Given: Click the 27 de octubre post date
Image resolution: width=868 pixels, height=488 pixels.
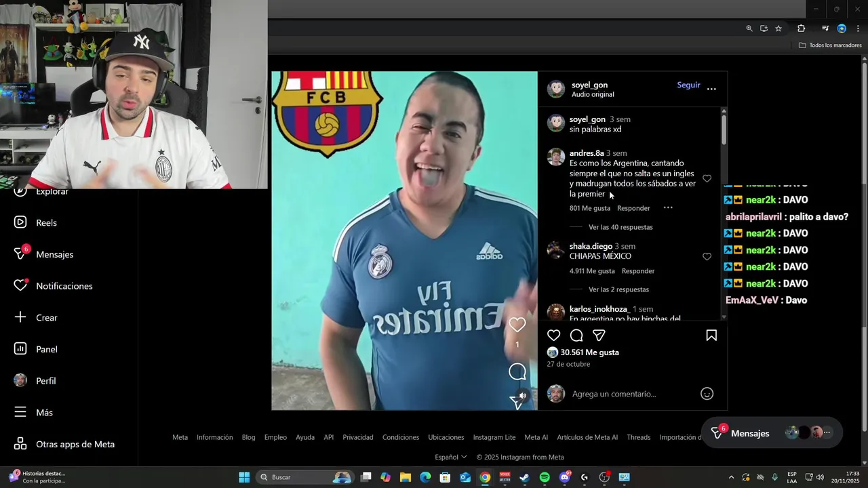Looking at the screenshot, I should 568,364.
